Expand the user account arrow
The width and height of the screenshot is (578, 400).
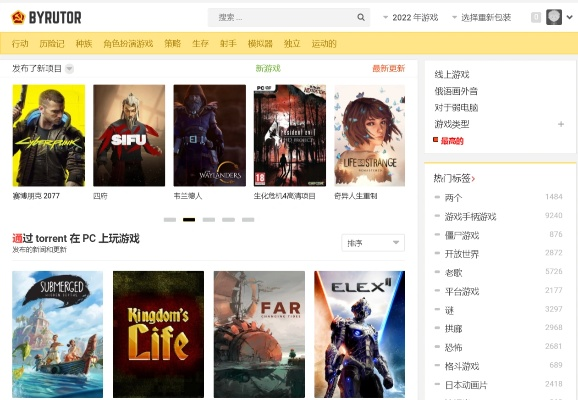click(570, 17)
